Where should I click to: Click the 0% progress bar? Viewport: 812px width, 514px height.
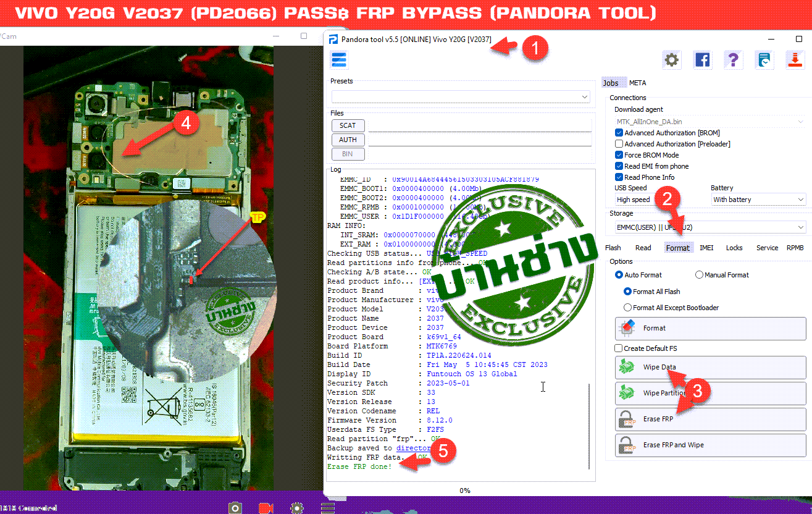[464, 491]
